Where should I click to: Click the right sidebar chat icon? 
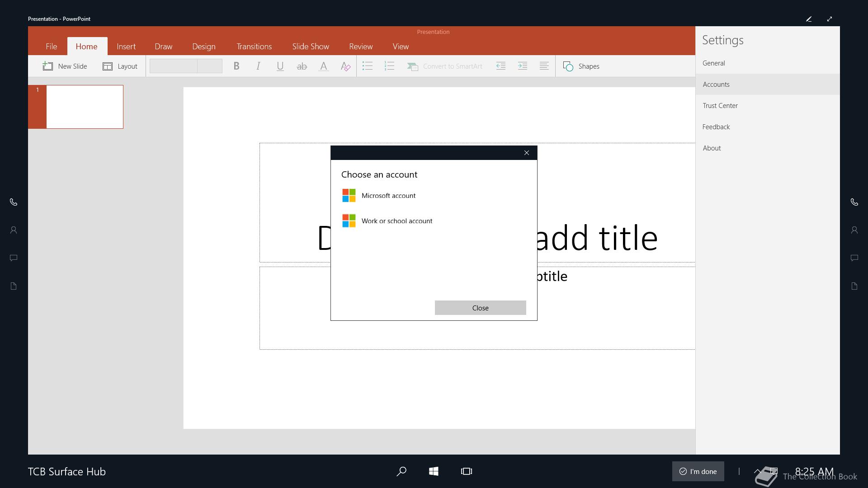click(854, 258)
